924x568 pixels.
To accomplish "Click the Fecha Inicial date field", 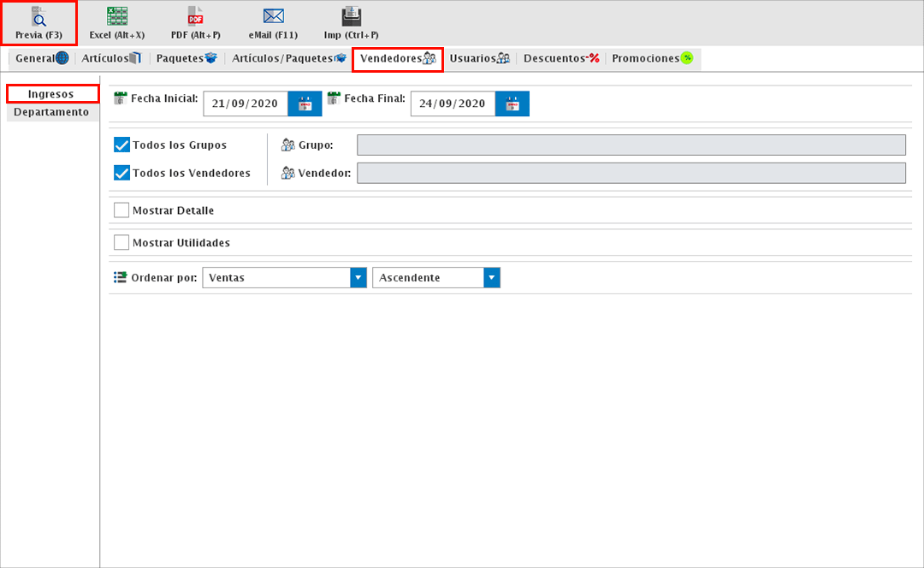I will [x=245, y=104].
